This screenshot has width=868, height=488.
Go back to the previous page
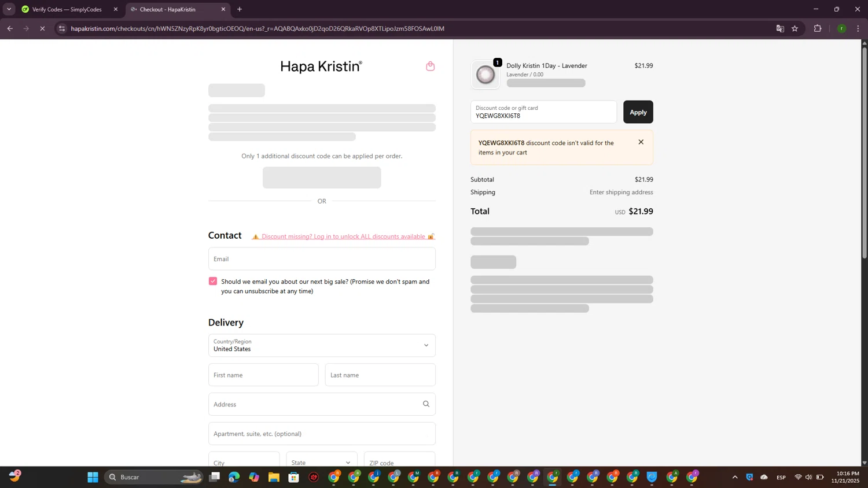[x=10, y=28]
